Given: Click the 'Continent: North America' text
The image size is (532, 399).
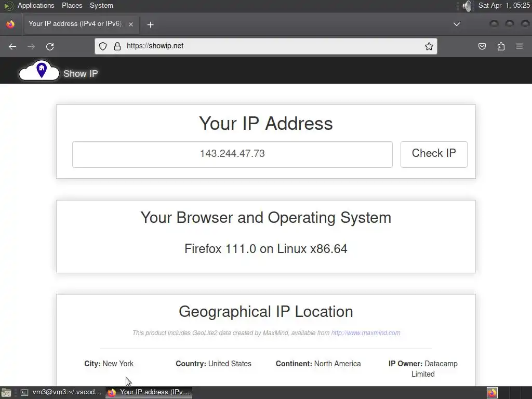Looking at the screenshot, I should tap(318, 364).
